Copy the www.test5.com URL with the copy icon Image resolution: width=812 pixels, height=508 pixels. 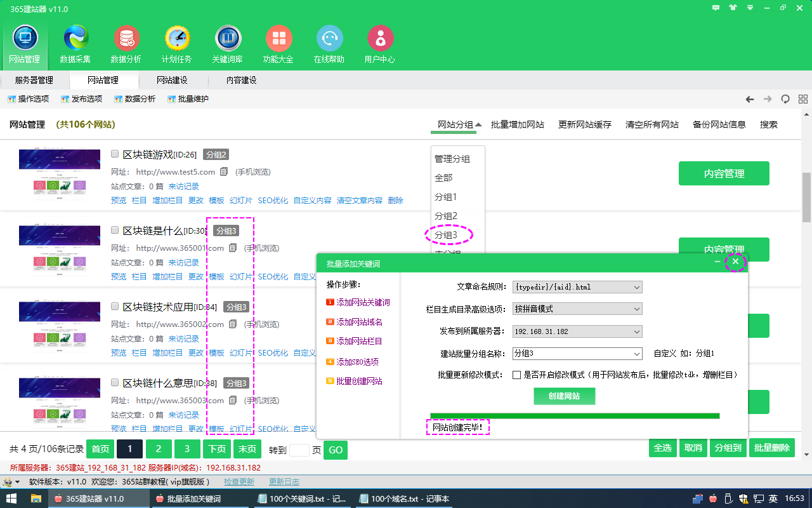[224, 171]
